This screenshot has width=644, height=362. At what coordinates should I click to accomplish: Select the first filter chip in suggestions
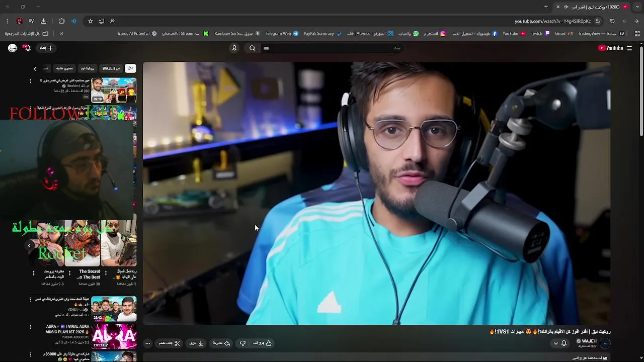[x=130, y=68]
